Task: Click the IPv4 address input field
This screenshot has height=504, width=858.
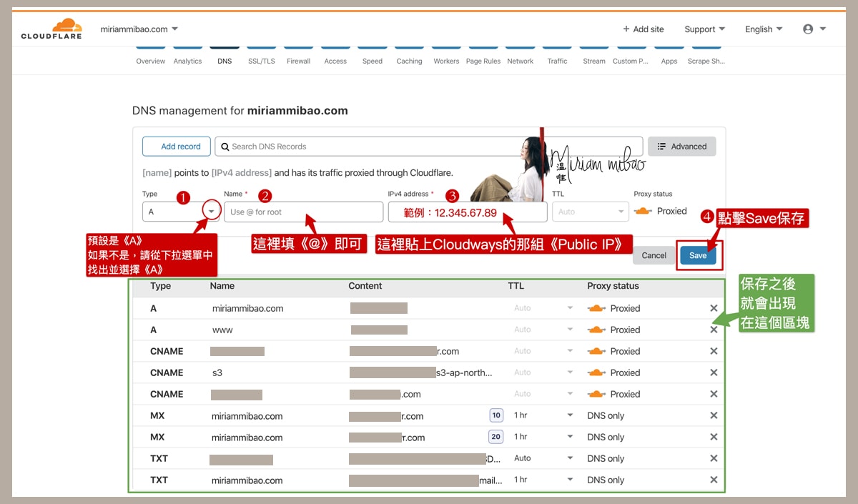Action: [468, 212]
